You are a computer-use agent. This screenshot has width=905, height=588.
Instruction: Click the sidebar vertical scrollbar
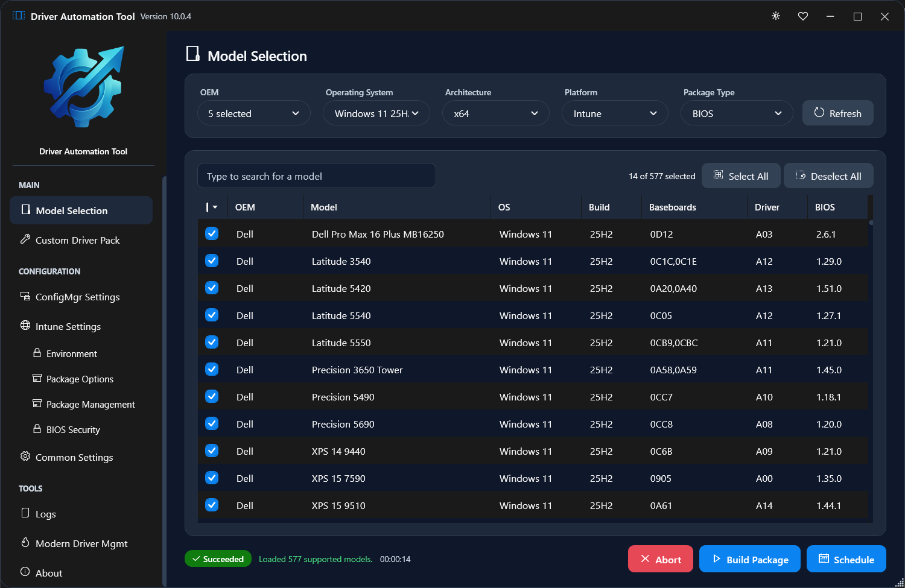coord(164,380)
